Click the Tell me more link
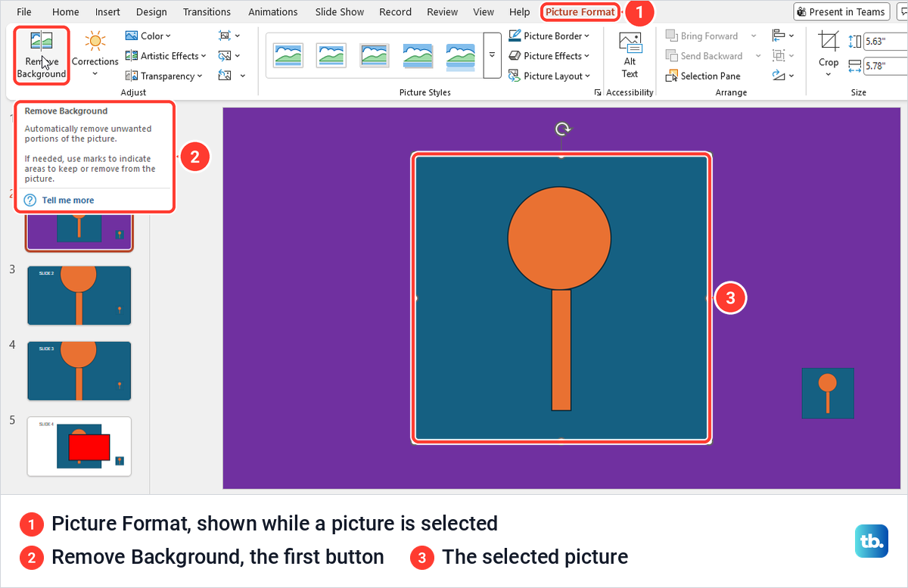This screenshot has height=588, width=908. [x=68, y=201]
